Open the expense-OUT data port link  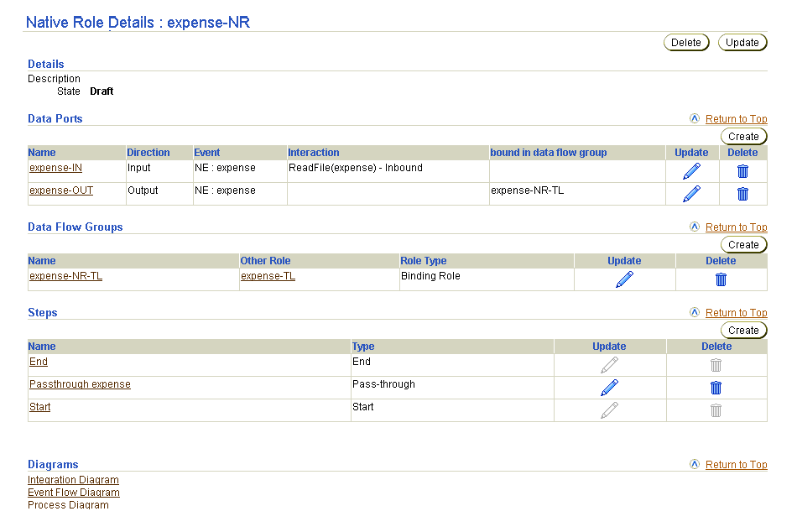61,190
